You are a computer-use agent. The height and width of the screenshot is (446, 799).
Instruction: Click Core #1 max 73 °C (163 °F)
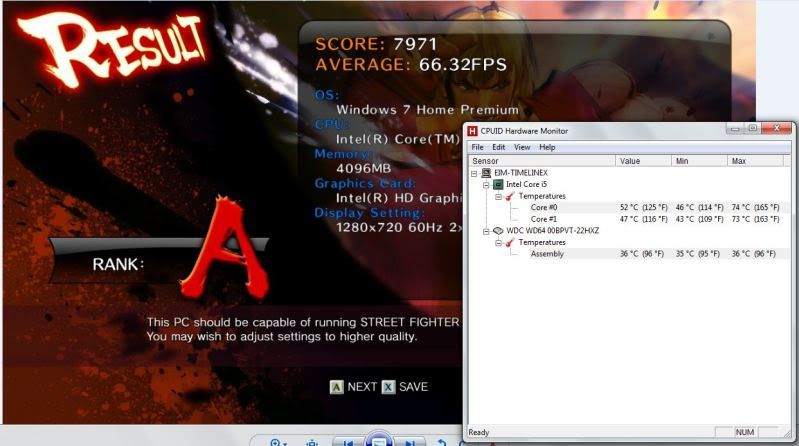tap(755, 219)
